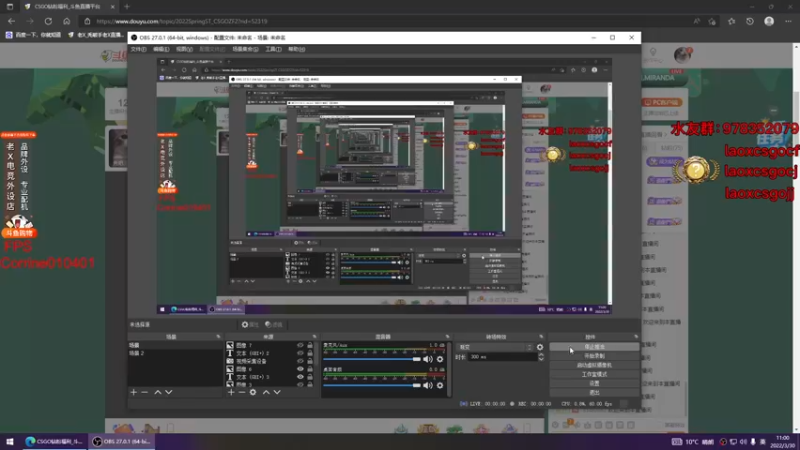Image resolution: width=800 pixels, height=450 pixels.
Task: Mute the 桌面音频 speaker icon
Action: point(428,385)
